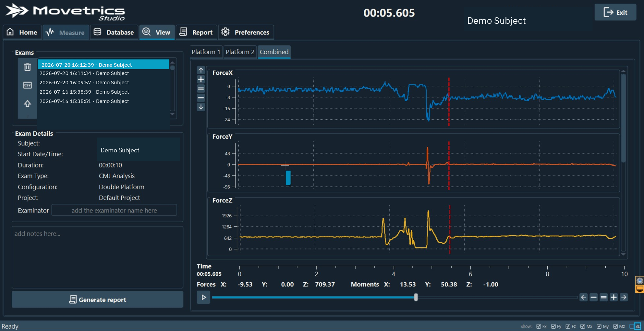Pan the force charts down with the arrow
The image size is (644, 331).
[201, 107]
